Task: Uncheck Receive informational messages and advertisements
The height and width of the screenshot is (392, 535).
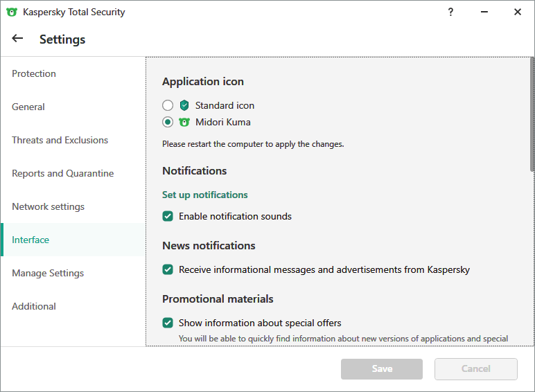Action: [x=168, y=269]
